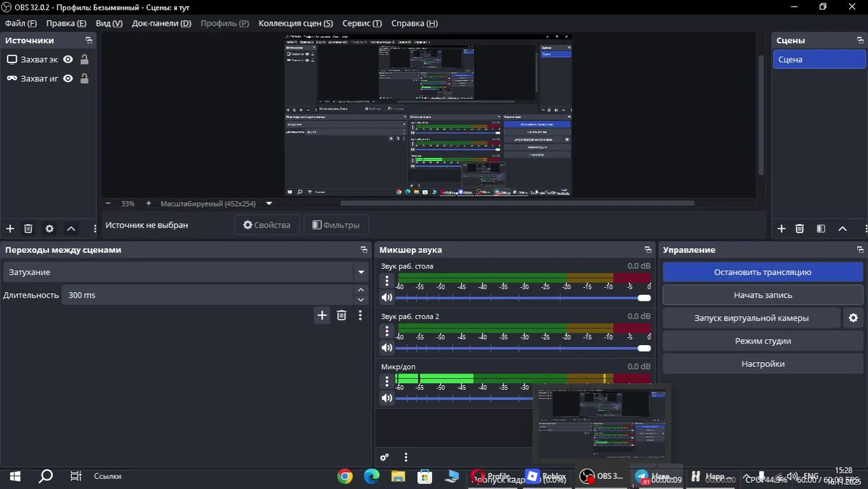Adjust Звук раб. стола 2 volume slider
The width and height of the screenshot is (868, 489).
(523, 348)
